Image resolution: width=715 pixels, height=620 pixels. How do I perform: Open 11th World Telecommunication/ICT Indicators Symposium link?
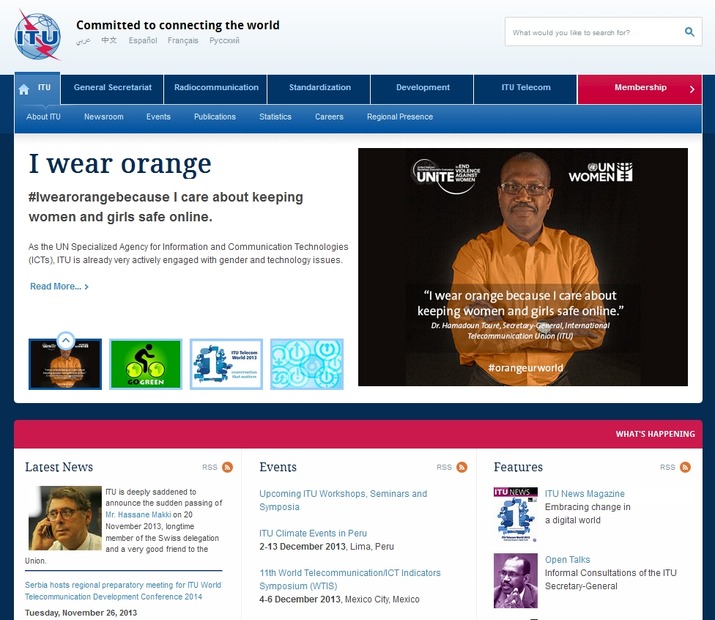click(x=350, y=579)
